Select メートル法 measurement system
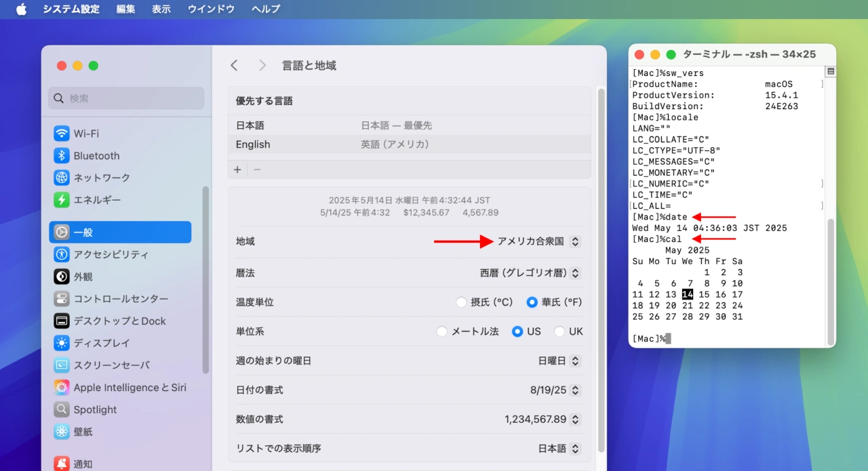The image size is (868, 471). (442, 331)
